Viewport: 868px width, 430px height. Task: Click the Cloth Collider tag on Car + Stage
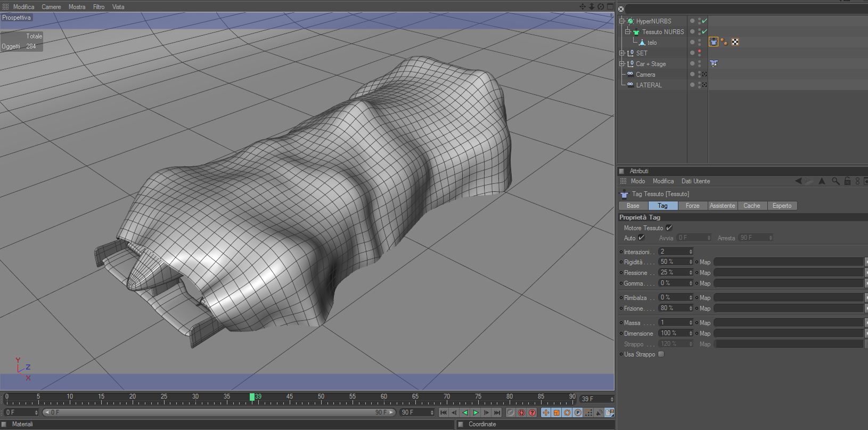pyautogui.click(x=714, y=63)
